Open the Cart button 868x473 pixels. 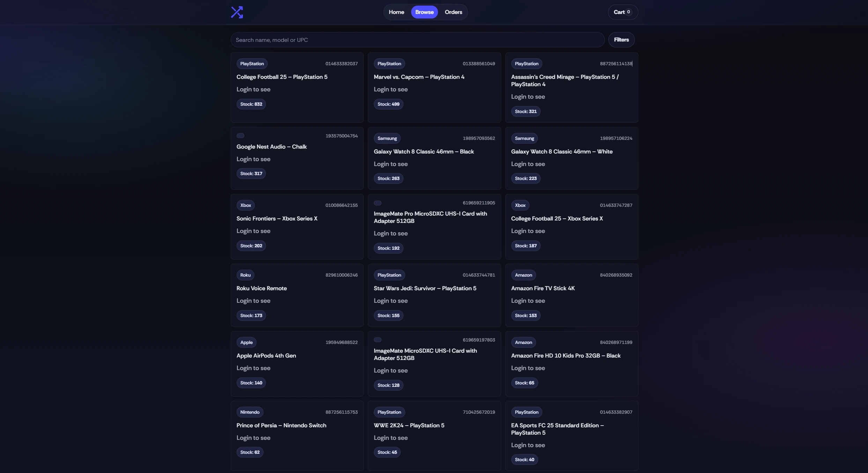pyautogui.click(x=622, y=12)
